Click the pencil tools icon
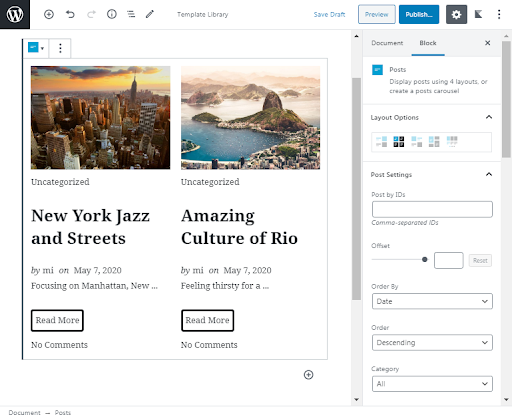Image resolution: width=512 pixels, height=419 pixels. [150, 14]
